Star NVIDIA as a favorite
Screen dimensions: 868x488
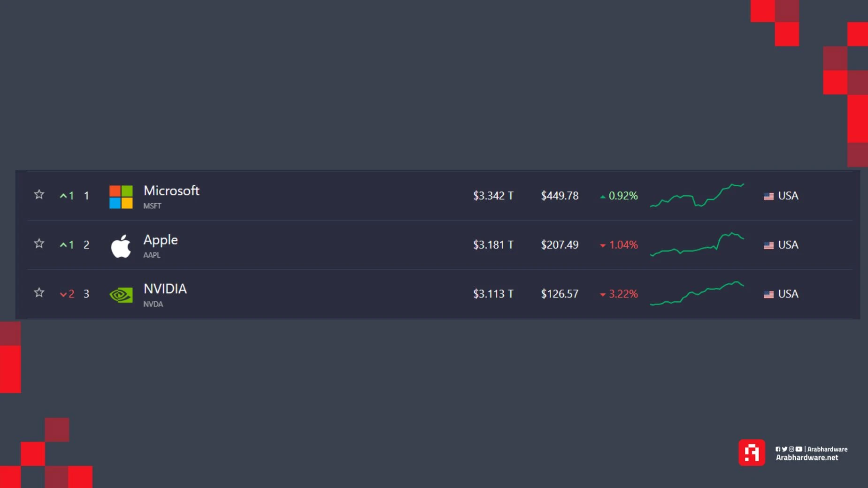coord(39,293)
